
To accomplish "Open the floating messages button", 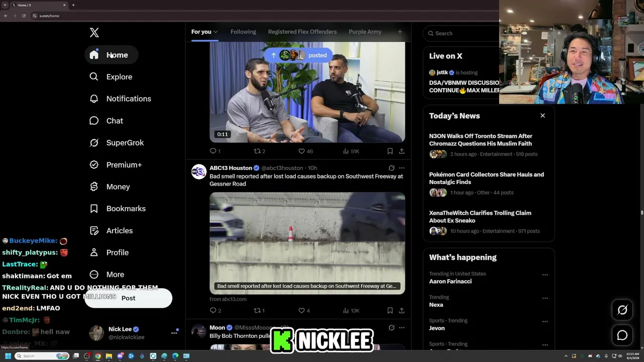I will [622, 335].
